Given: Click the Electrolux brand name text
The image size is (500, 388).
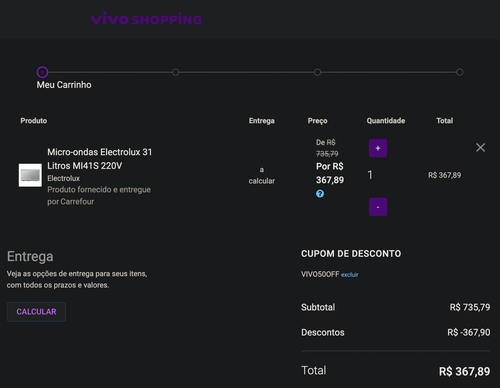Looking at the screenshot, I should tap(63, 178).
